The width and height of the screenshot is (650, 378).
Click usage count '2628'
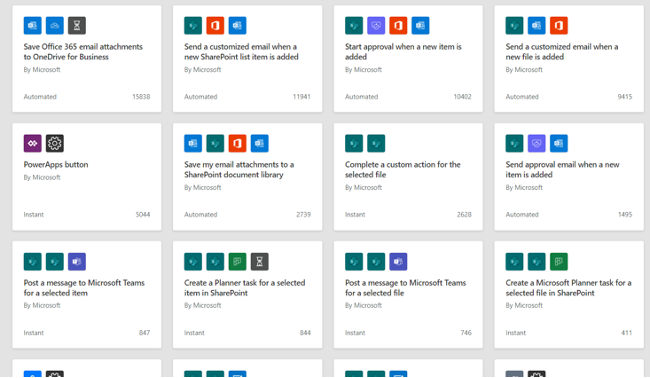tap(464, 215)
